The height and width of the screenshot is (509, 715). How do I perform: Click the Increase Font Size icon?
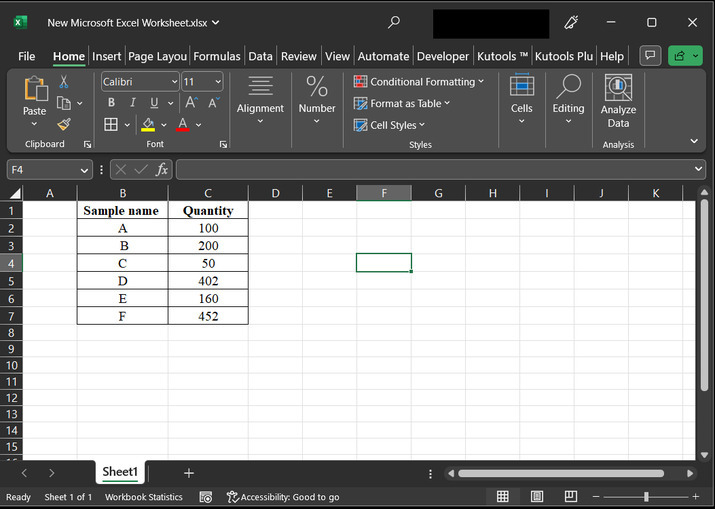coord(191,103)
